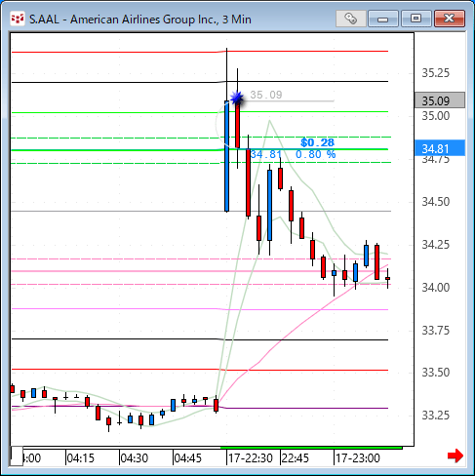Click the 34.25 price axis label

click(x=436, y=245)
